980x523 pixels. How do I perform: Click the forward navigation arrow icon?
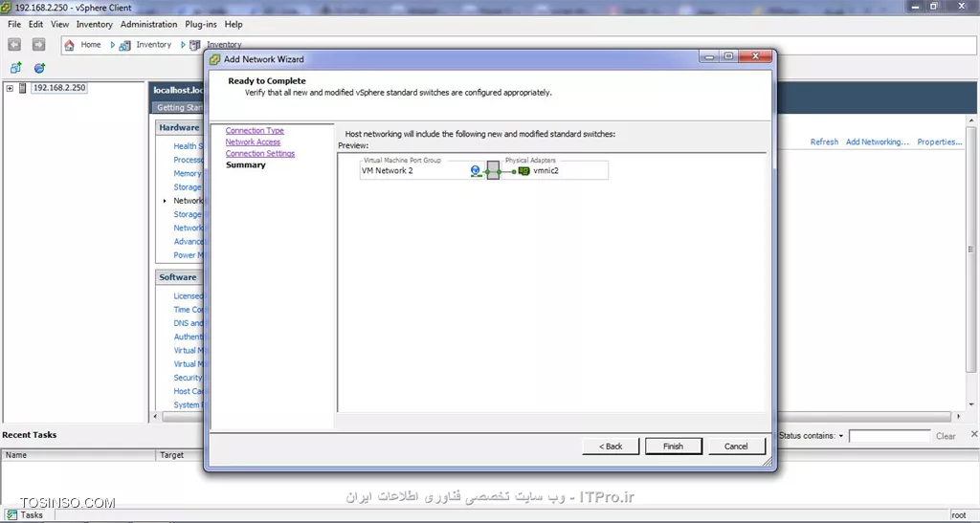(x=38, y=44)
